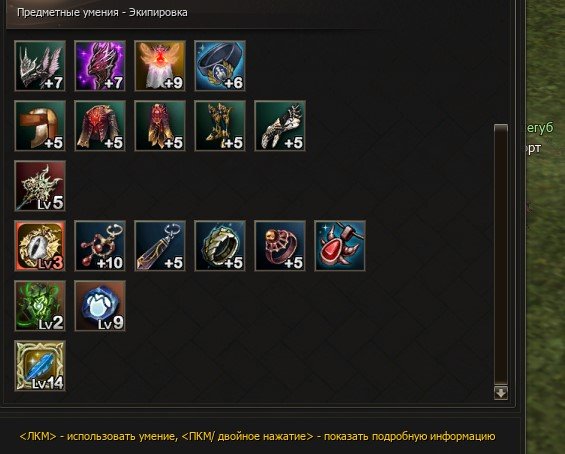The height and width of the screenshot is (454, 565).
Task: Select the winged helmet +7 skill icon
Action: pyautogui.click(x=40, y=66)
